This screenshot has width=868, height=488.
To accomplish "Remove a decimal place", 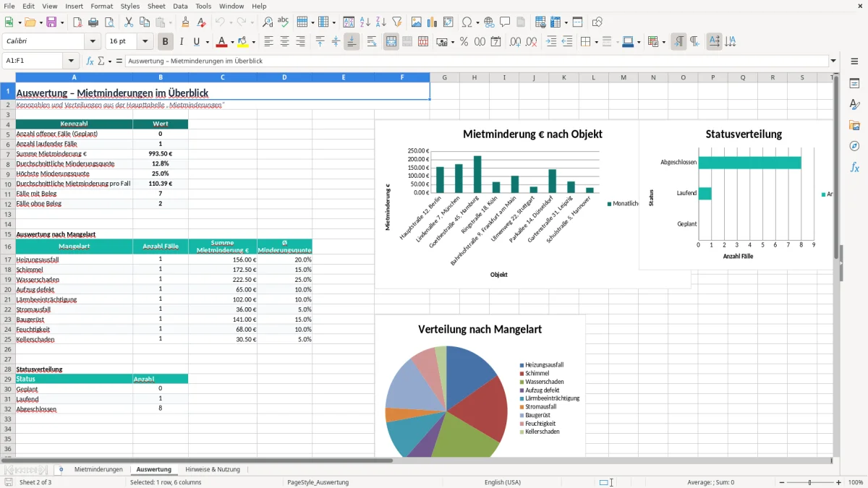I will tap(531, 42).
